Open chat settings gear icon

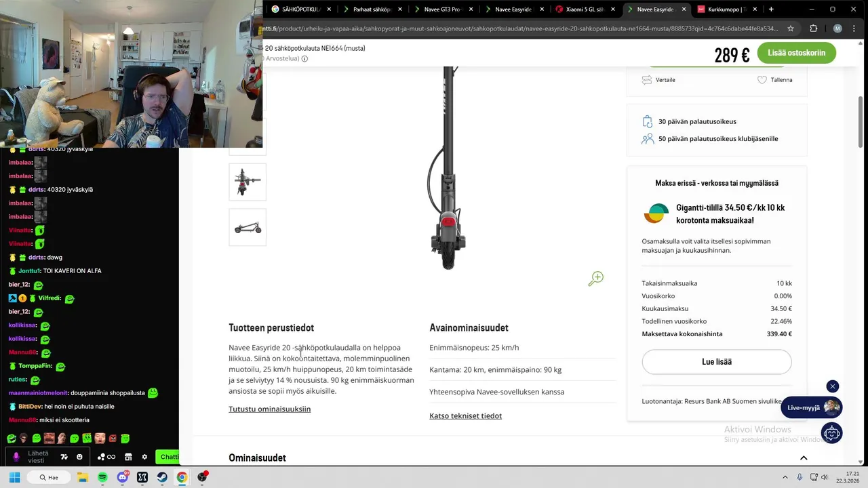point(144,457)
